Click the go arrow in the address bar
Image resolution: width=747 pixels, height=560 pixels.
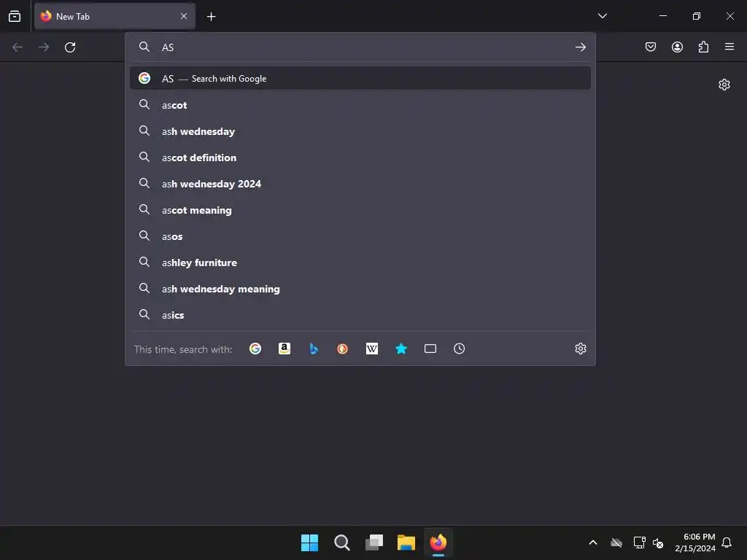point(580,47)
